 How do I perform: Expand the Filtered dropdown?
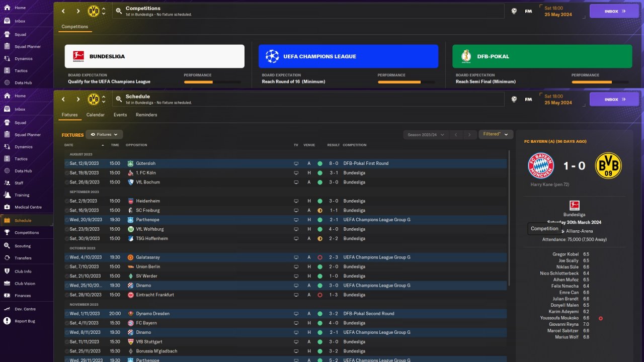point(496,134)
